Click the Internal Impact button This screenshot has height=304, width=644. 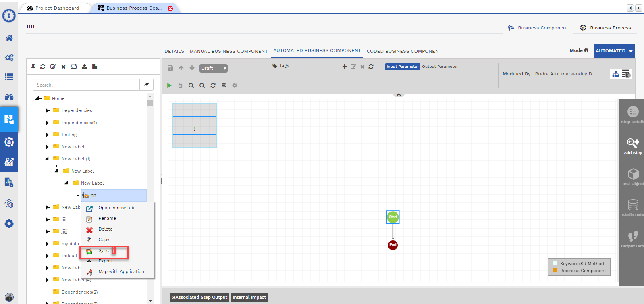click(x=249, y=298)
